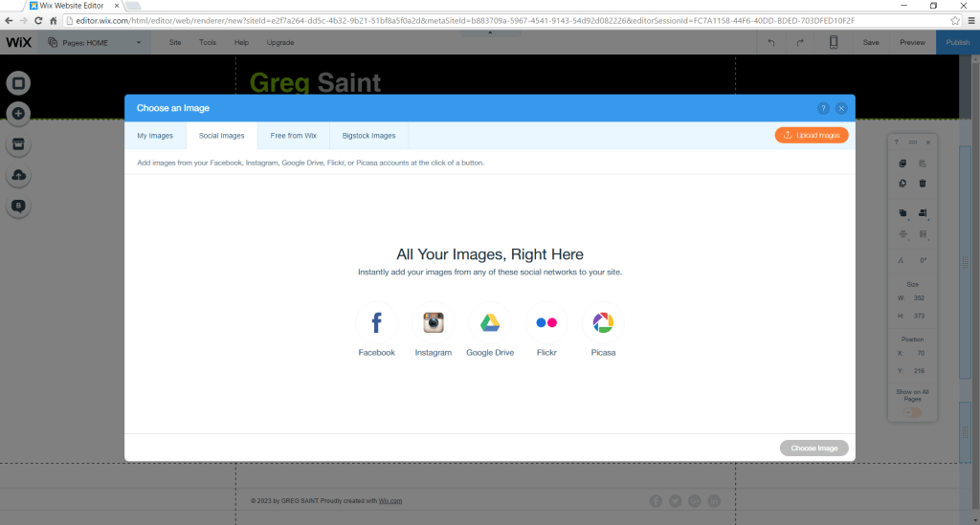Open the Tools menu
This screenshot has height=525, width=980.
208,42
